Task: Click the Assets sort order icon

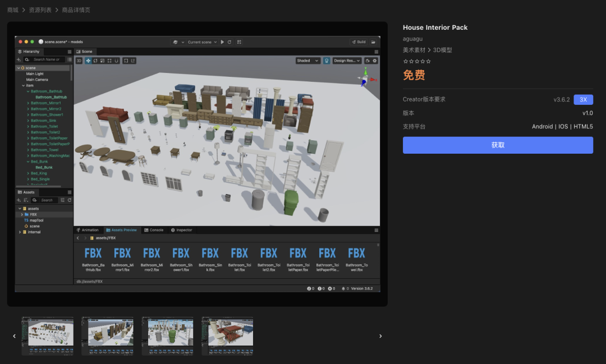Action: (x=26, y=200)
